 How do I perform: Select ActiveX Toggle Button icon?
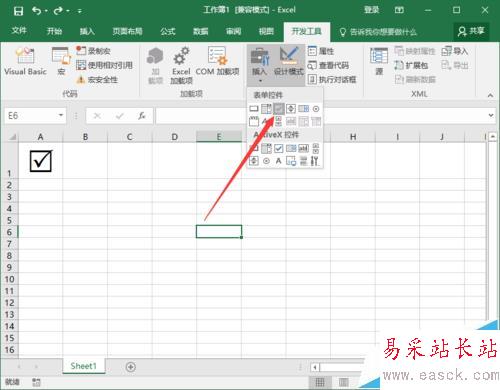(303, 161)
